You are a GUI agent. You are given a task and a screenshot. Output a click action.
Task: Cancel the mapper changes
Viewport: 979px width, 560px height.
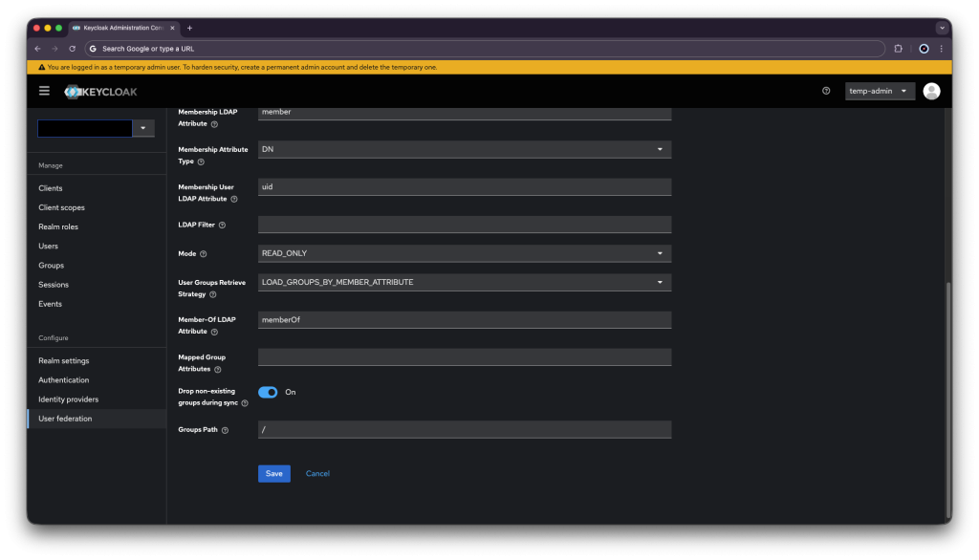click(317, 474)
